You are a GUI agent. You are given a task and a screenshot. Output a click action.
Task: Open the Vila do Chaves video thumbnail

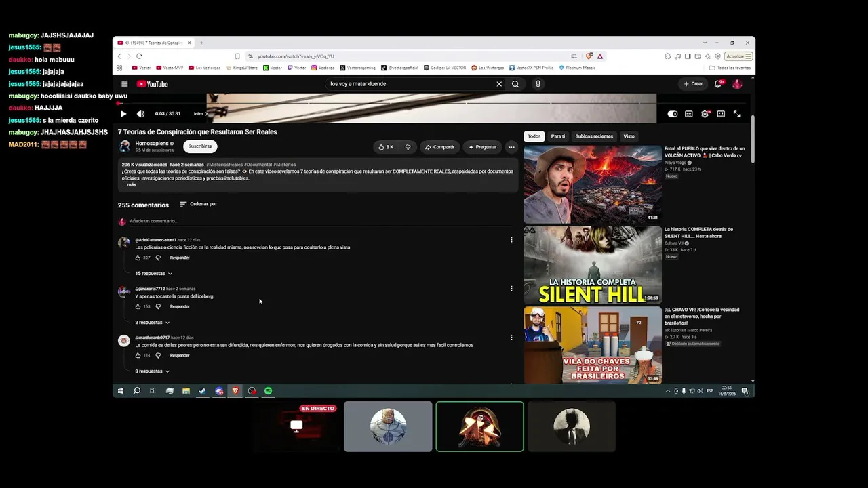[x=593, y=345]
